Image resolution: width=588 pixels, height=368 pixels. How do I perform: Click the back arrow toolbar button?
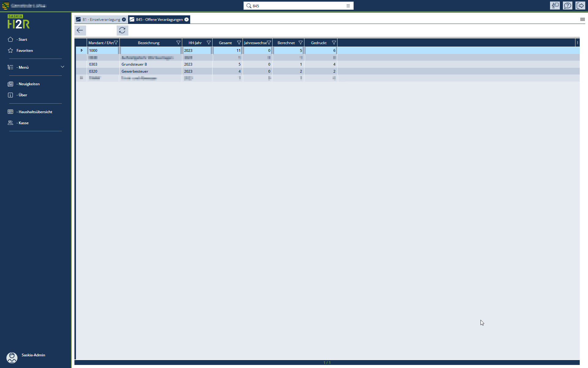80,30
